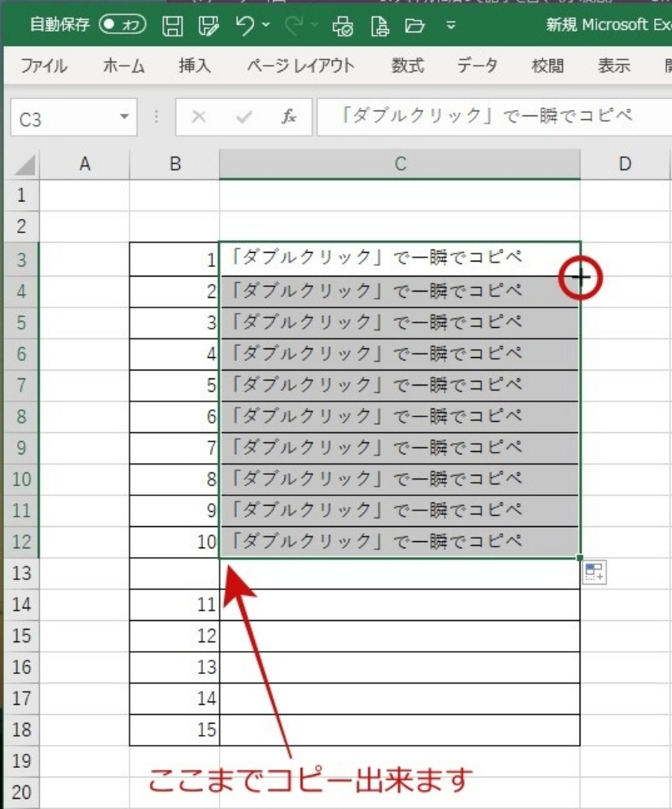Click the Print Preview icon

coord(343,25)
